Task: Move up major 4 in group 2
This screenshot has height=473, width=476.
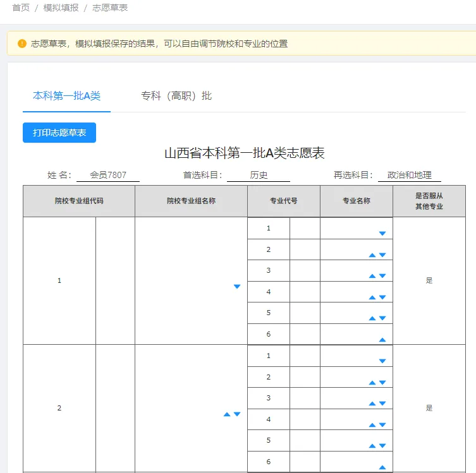Action: coord(372,425)
